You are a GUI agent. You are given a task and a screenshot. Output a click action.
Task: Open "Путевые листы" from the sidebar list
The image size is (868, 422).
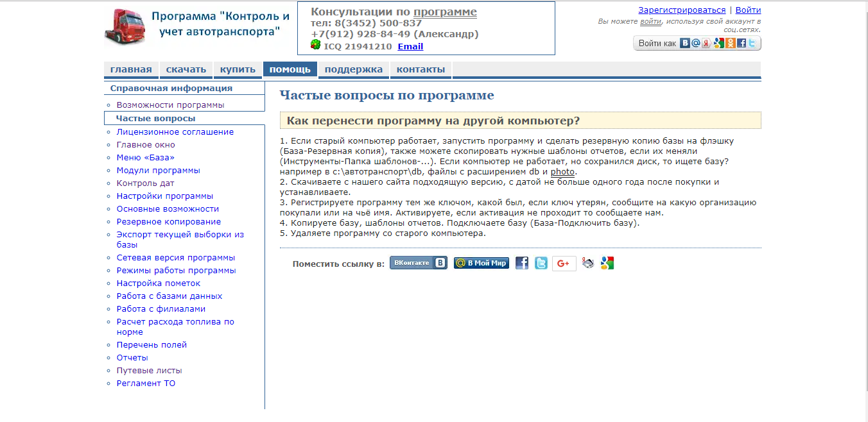click(149, 370)
